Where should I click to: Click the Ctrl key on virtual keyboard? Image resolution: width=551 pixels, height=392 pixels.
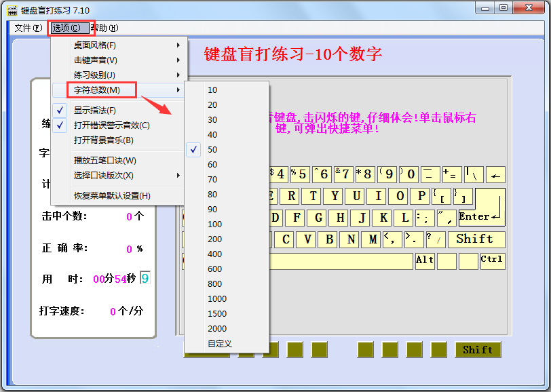coord(493,261)
